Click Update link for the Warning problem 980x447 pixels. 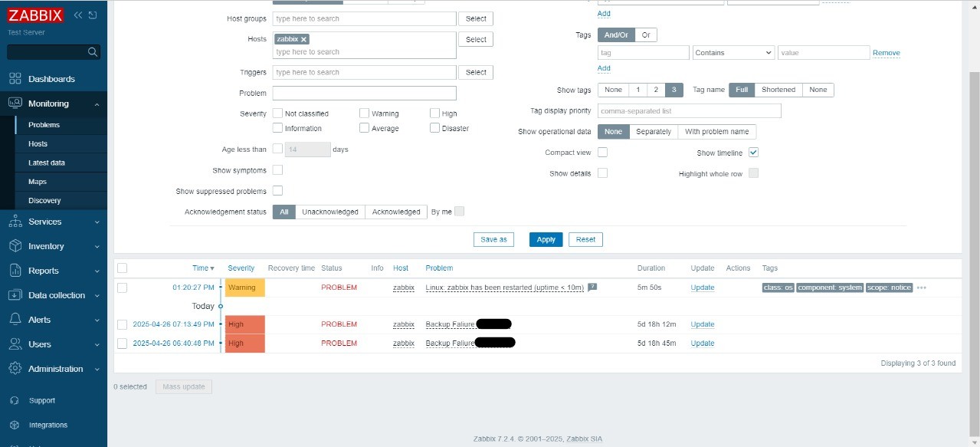(702, 288)
